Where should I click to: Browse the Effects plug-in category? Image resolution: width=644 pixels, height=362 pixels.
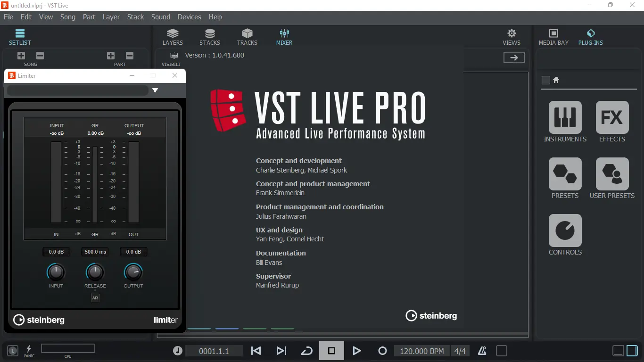pyautogui.click(x=612, y=122)
